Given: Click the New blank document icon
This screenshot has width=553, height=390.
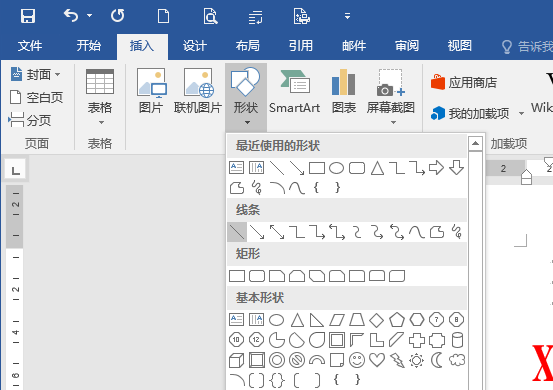Looking at the screenshot, I should click(163, 16).
